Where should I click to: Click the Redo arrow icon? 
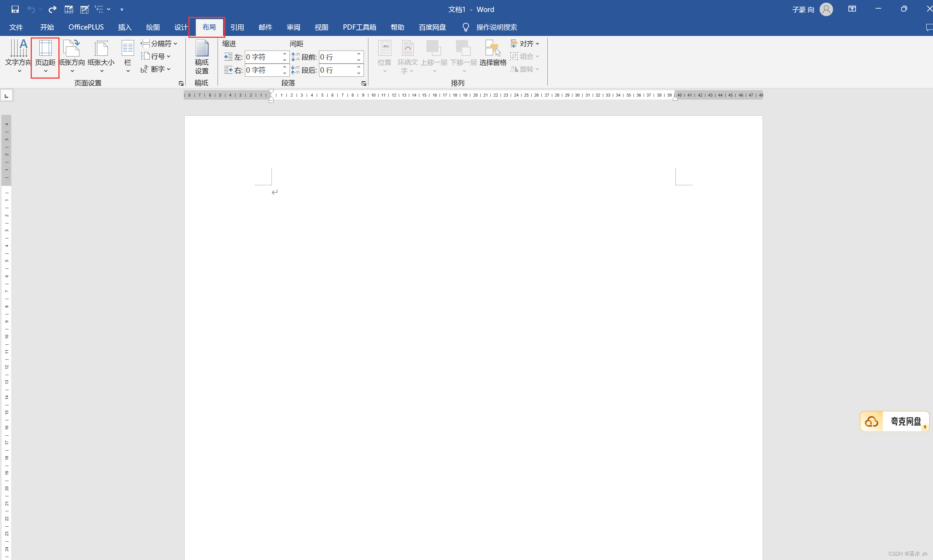52,9
